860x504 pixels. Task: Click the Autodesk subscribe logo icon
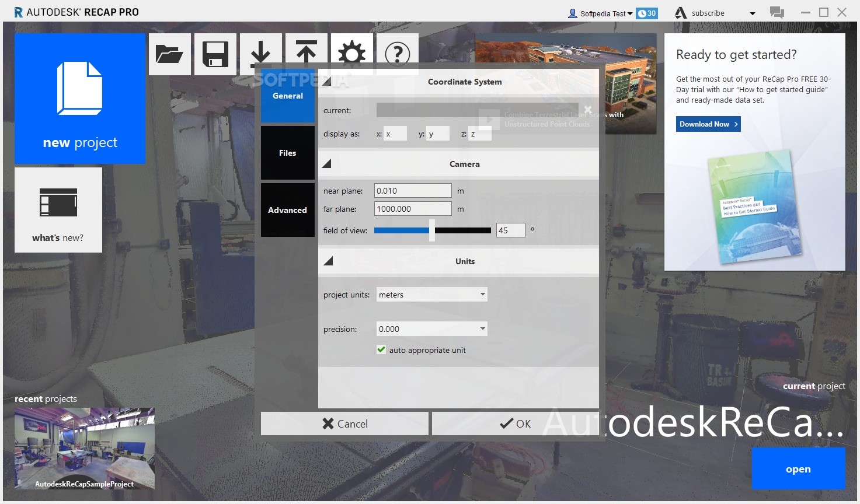point(680,13)
